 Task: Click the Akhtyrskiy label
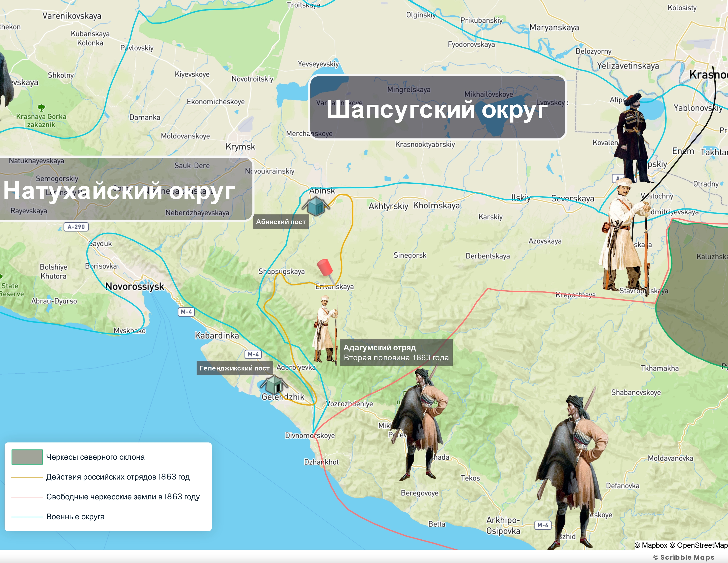click(x=388, y=206)
